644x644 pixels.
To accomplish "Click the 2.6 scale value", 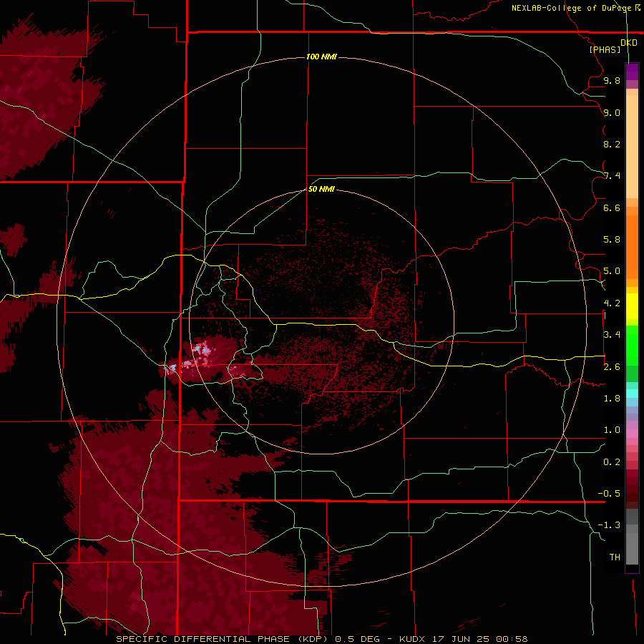I will coord(612,367).
